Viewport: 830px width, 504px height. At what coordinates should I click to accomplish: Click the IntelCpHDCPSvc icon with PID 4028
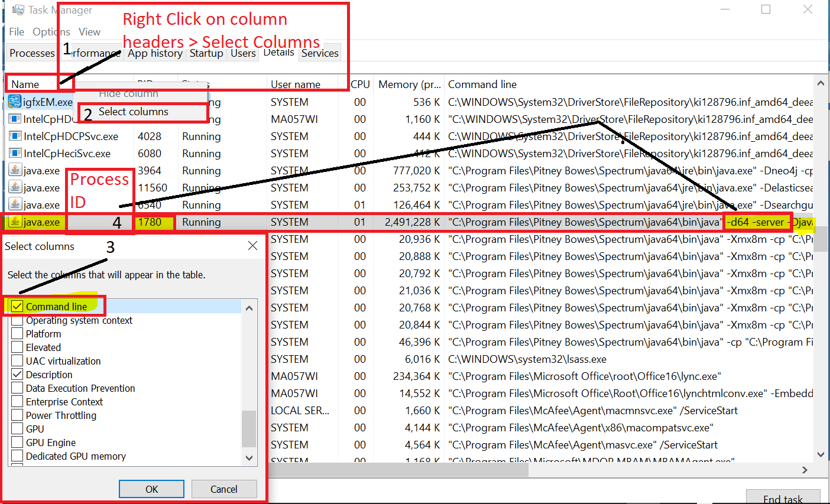[x=15, y=136]
